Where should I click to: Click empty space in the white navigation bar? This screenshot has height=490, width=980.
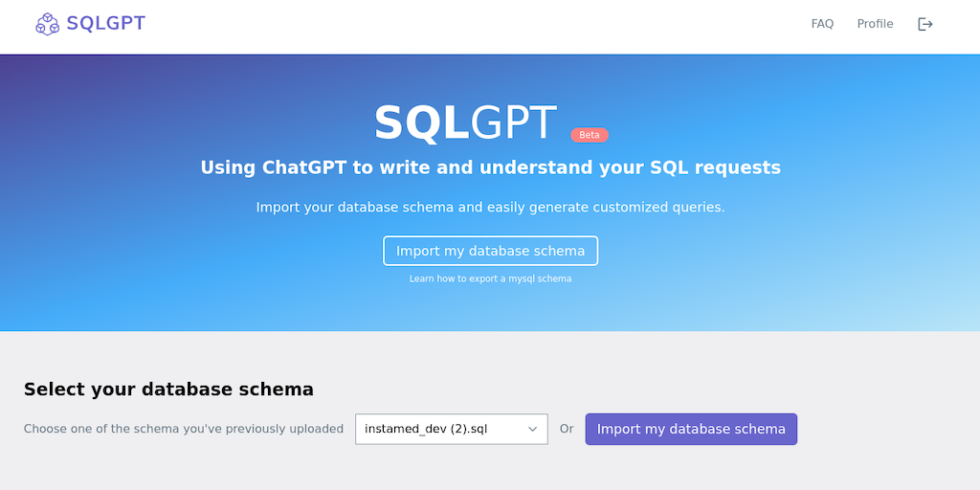click(x=479, y=24)
